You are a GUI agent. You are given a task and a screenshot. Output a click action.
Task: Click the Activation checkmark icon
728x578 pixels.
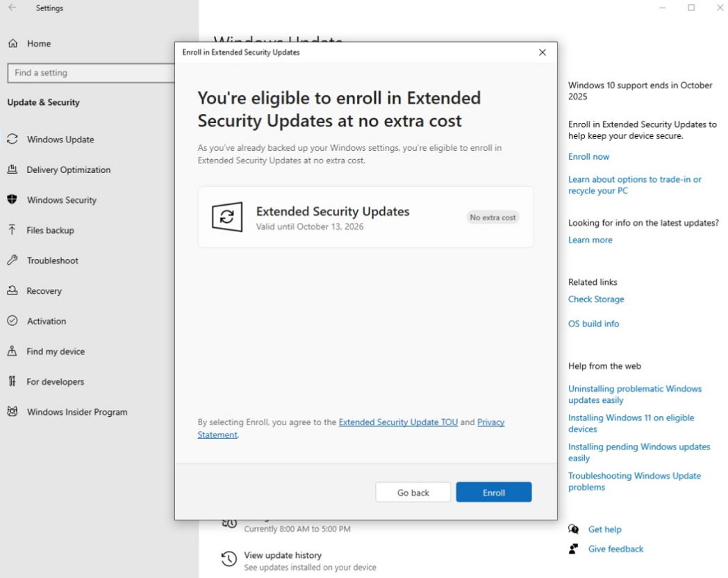tap(13, 321)
